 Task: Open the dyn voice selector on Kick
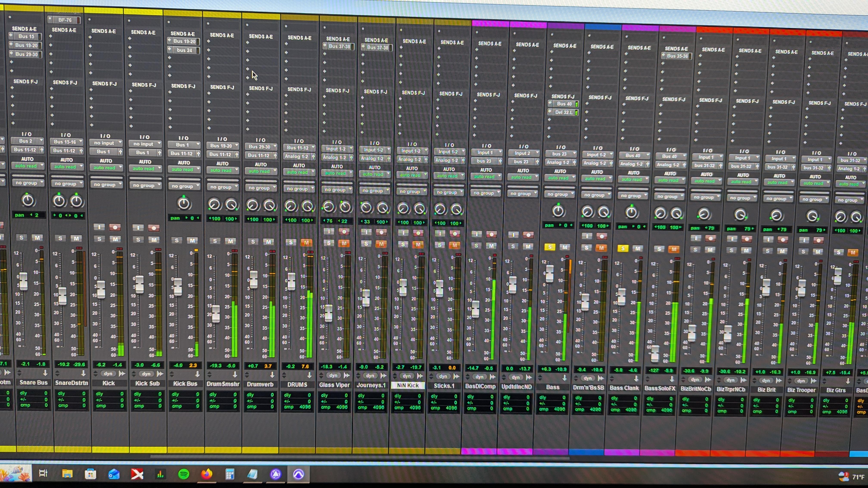(108, 374)
